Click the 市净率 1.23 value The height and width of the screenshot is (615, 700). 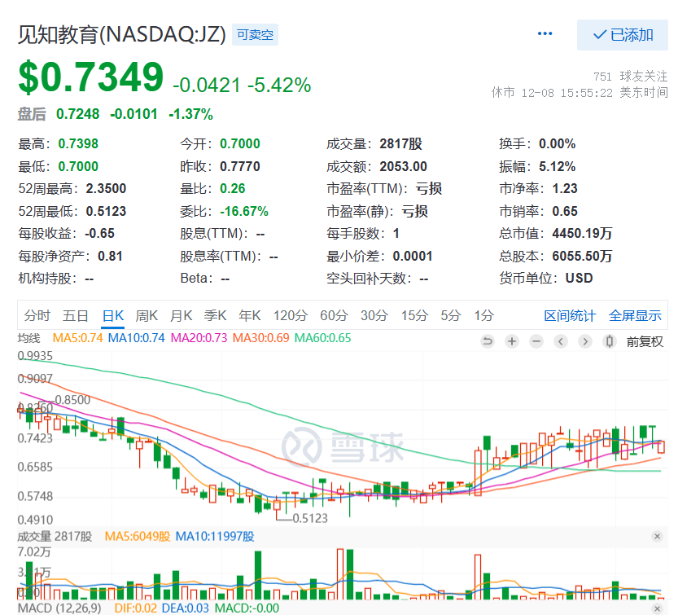pos(565,188)
